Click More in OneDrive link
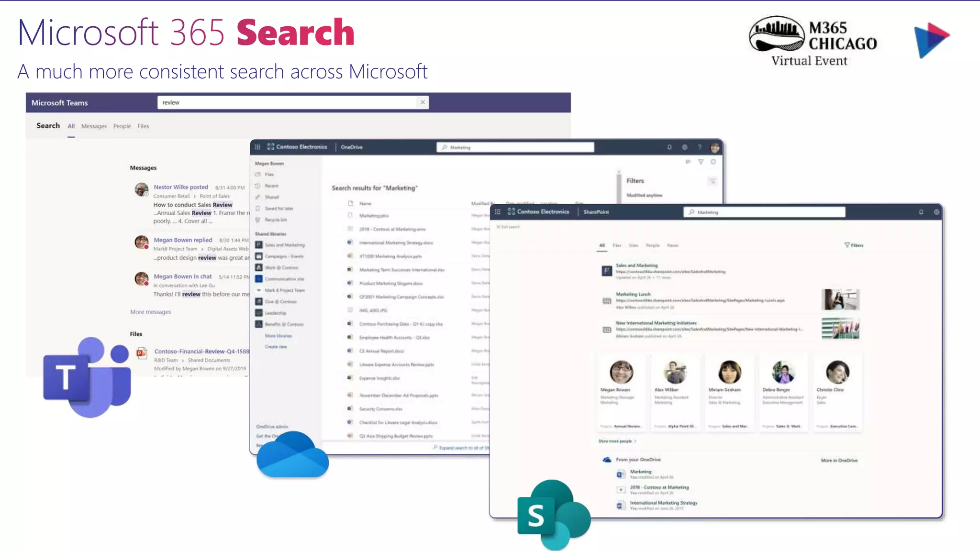980x551 pixels. pos(839,461)
